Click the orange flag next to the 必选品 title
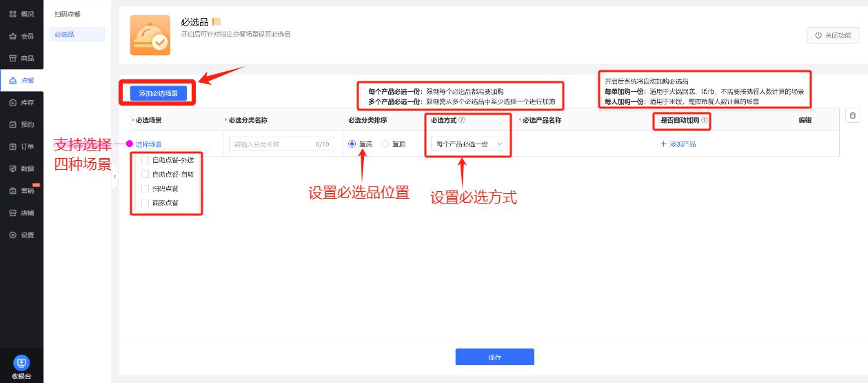The width and height of the screenshot is (868, 383). tap(216, 22)
